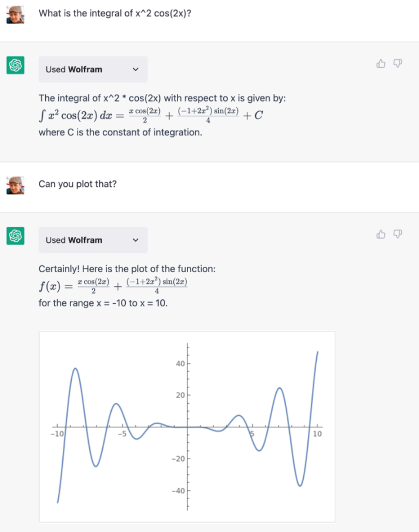Click the ChatGPT logo beside the integral answer
Screen dimensions: 419x532
coord(15,65)
